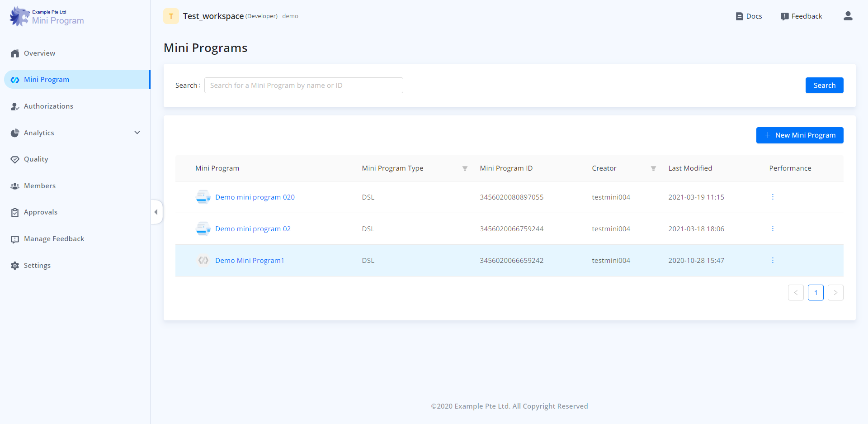Filter by Mini Program Type column
This screenshot has height=424, width=868.
(465, 168)
